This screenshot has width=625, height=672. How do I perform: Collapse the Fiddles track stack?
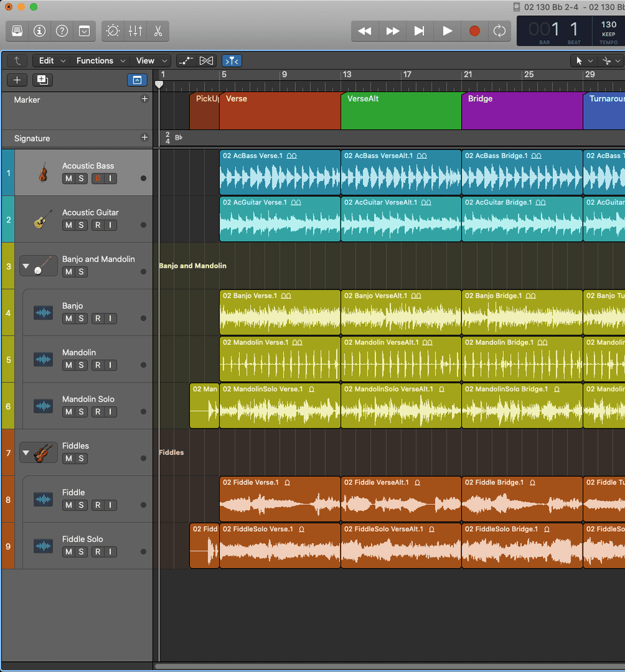26,453
